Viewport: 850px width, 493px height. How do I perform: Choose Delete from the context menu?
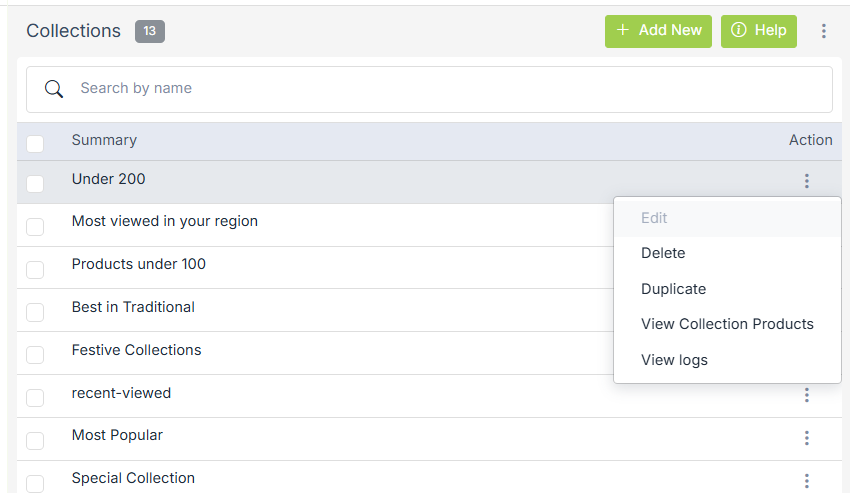coord(663,253)
